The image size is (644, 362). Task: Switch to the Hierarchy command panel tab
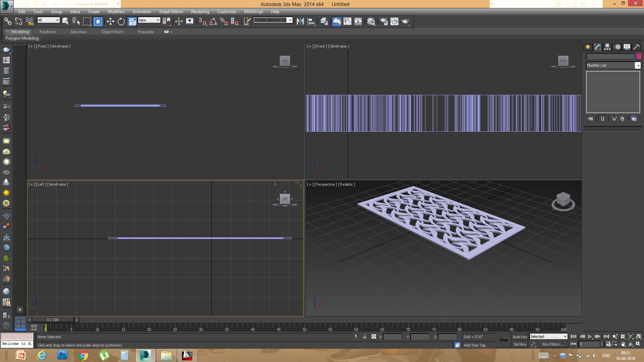(x=607, y=47)
